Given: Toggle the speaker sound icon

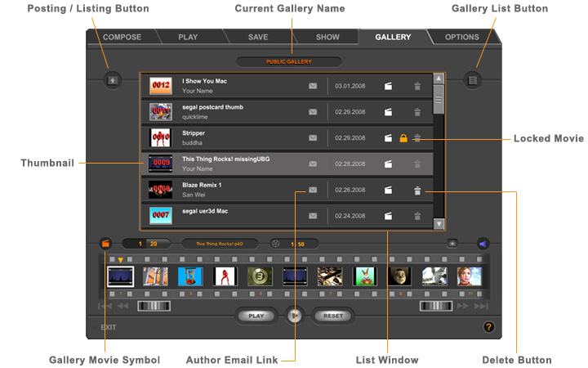Looking at the screenshot, I should coord(483,243).
